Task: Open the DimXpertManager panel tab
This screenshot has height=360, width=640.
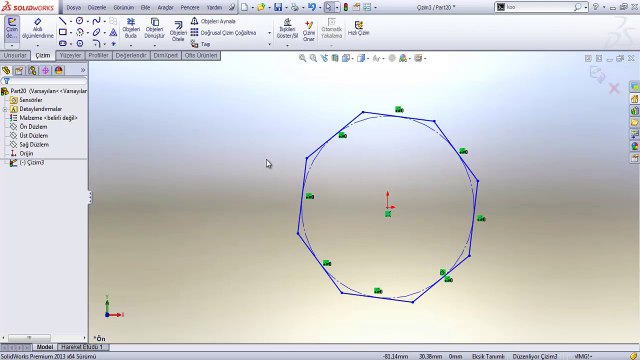Action: pyautogui.click(x=45, y=71)
